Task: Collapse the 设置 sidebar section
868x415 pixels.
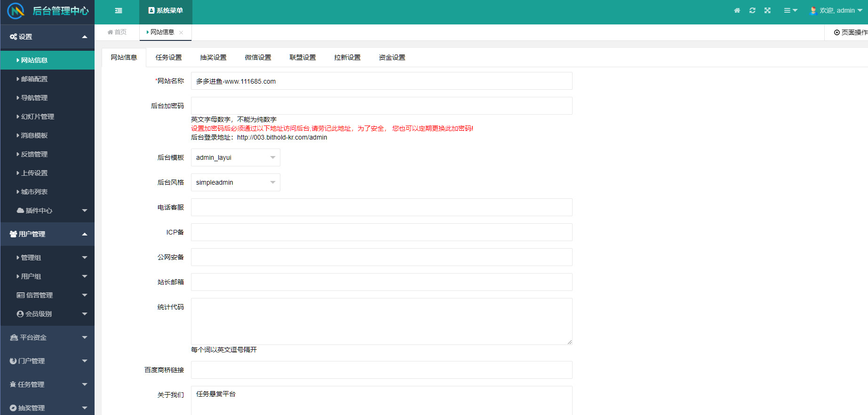Action: (47, 37)
